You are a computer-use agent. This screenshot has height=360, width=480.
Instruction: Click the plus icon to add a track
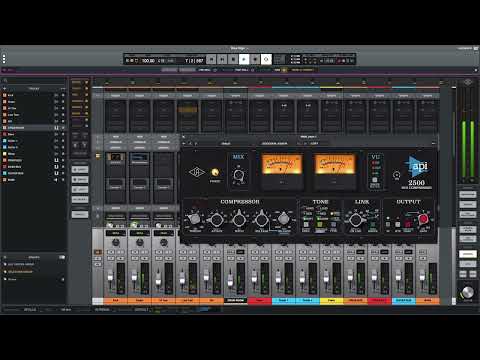coord(5,89)
